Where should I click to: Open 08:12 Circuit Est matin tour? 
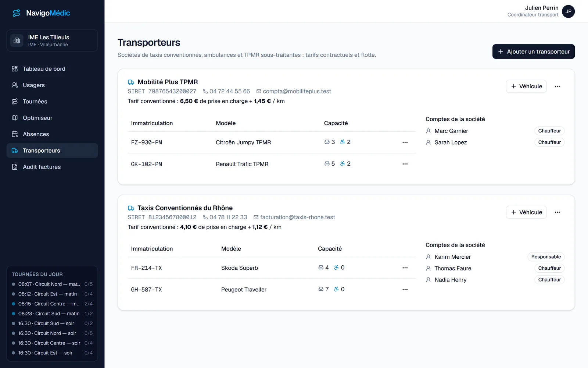pyautogui.click(x=52, y=294)
